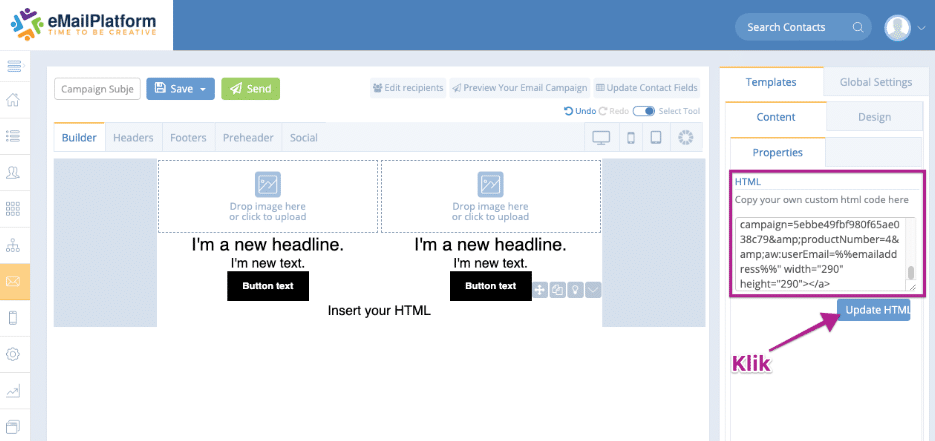The image size is (935, 441).
Task: Select the Preheader tab
Action: (248, 138)
